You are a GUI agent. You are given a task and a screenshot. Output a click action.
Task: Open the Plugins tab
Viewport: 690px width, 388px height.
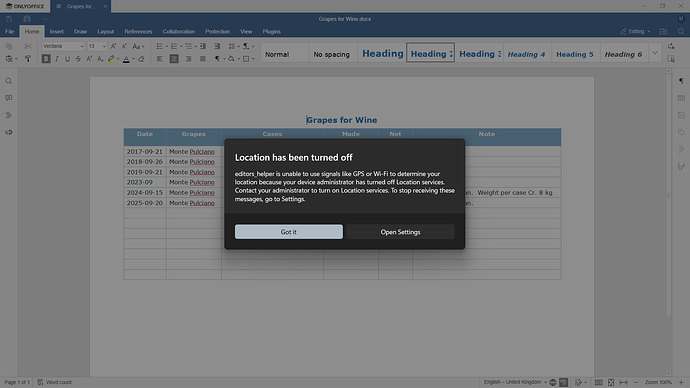[272, 32]
